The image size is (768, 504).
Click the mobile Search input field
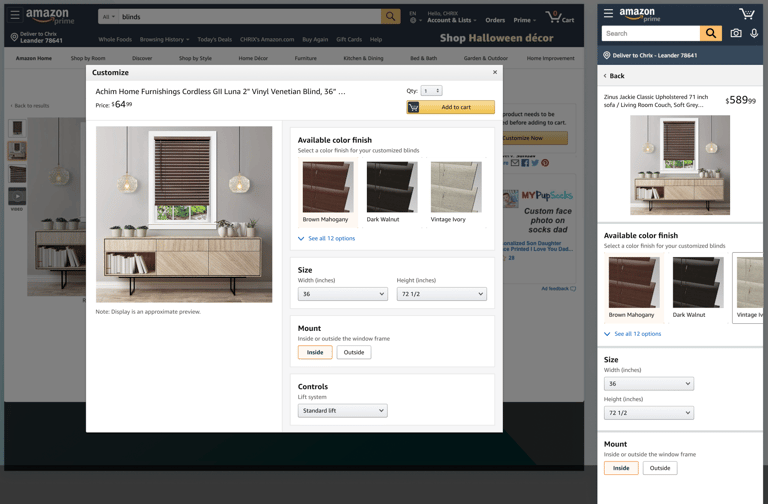pos(650,33)
